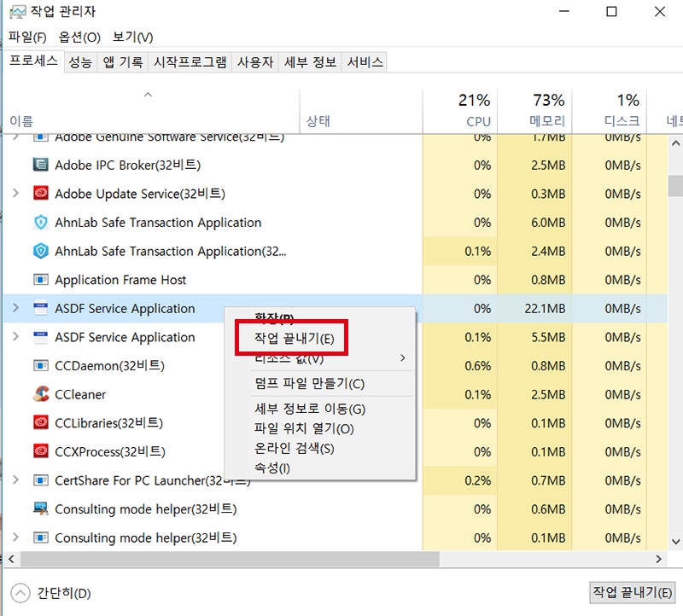Click the vertical scrollbar up arrow
683x616 pixels.
pos(675,143)
